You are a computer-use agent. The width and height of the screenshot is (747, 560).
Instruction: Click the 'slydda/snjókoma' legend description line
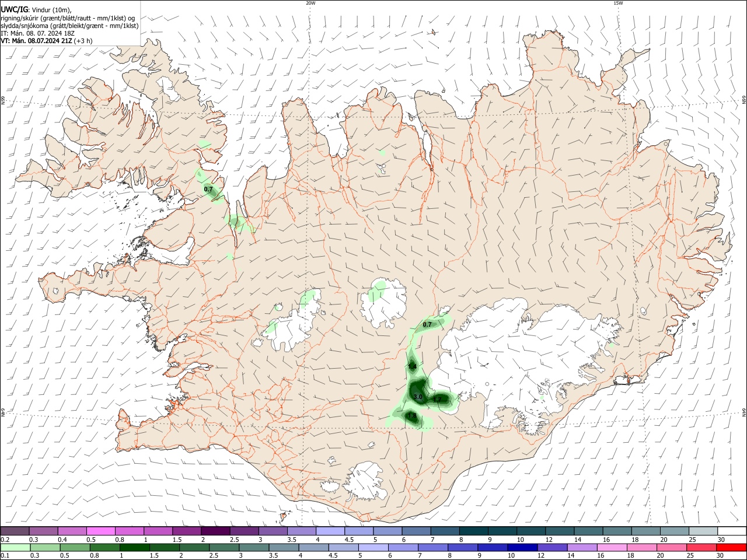pyautogui.click(x=69, y=26)
